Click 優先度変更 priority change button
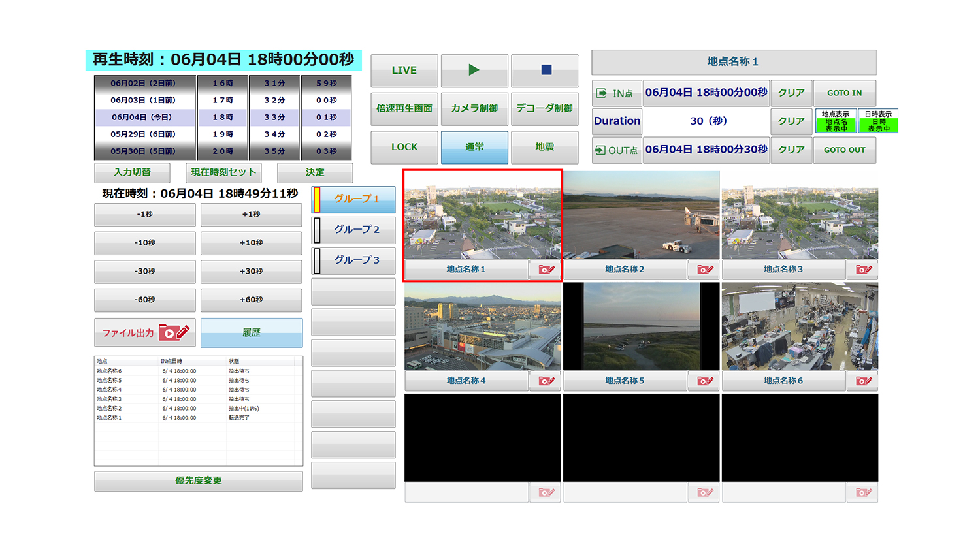980x551 pixels. pyautogui.click(x=198, y=481)
